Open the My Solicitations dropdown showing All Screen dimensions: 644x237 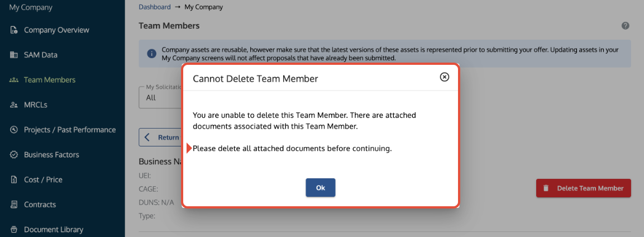[x=160, y=98]
